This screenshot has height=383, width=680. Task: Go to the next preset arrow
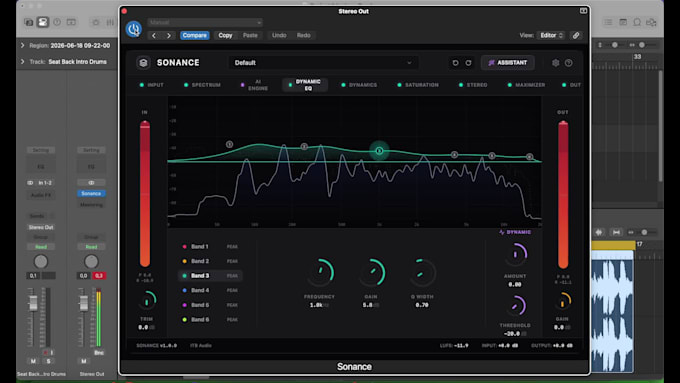169,36
